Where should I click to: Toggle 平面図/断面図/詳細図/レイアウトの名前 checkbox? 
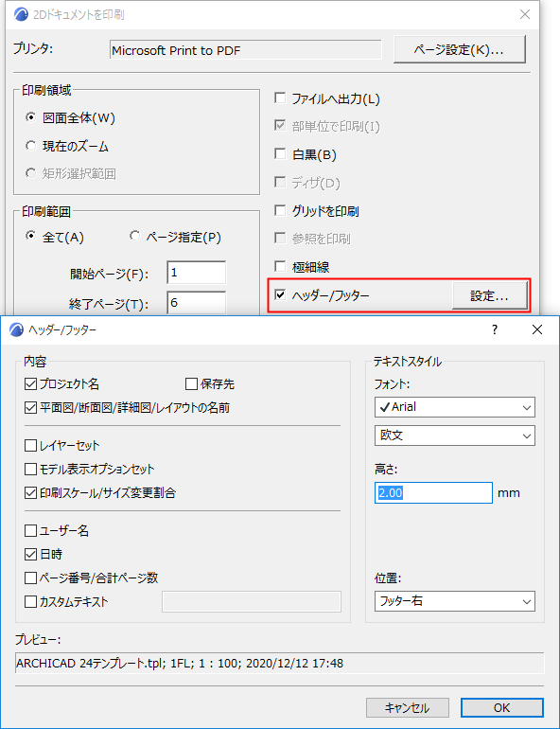[30, 408]
